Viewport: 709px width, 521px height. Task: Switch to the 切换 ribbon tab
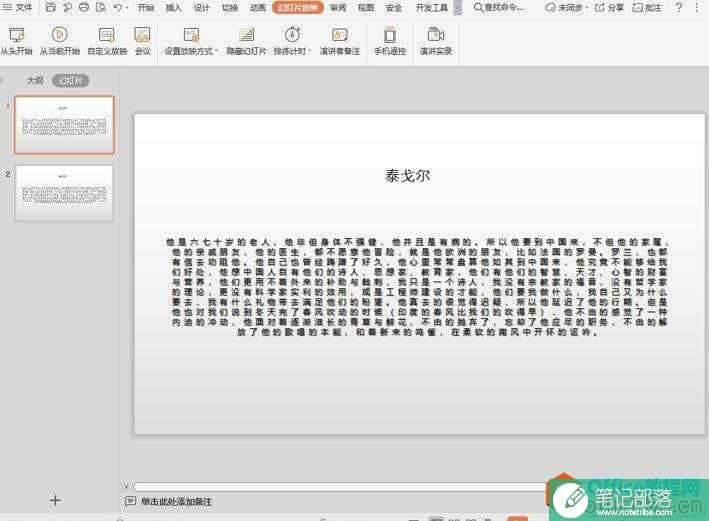click(x=230, y=8)
